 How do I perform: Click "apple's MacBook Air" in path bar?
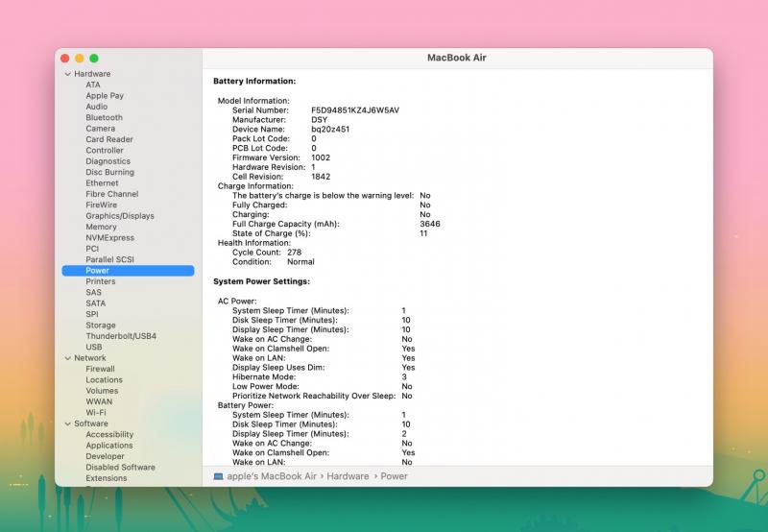(272, 476)
